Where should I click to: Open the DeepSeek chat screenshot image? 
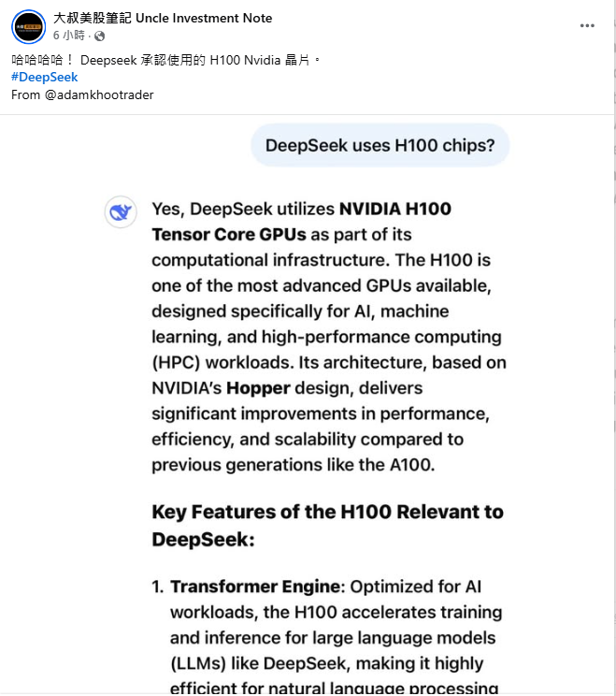(x=307, y=405)
